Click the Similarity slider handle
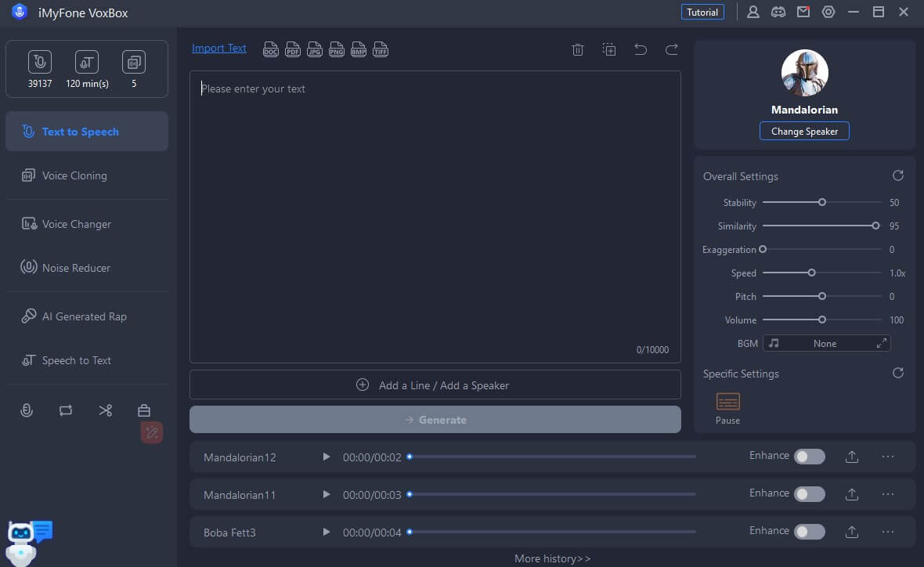The width and height of the screenshot is (924, 567). pyautogui.click(x=875, y=226)
